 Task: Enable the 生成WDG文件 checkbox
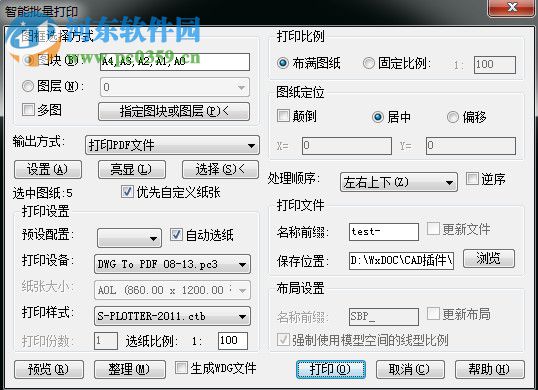click(181, 368)
